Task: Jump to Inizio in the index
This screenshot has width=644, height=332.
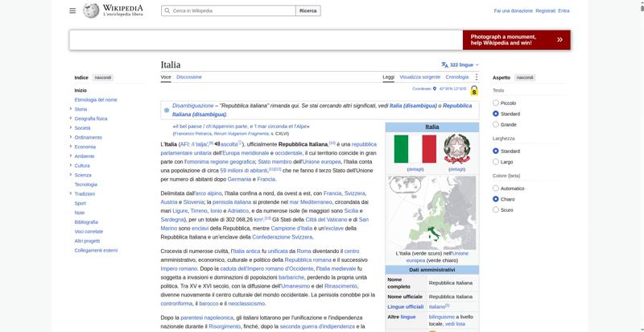Action: (80, 90)
